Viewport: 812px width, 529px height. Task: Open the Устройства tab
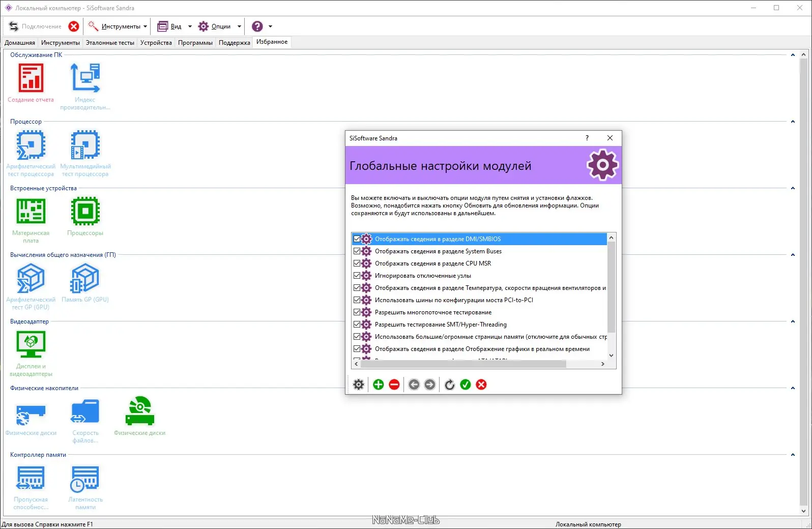coord(156,43)
